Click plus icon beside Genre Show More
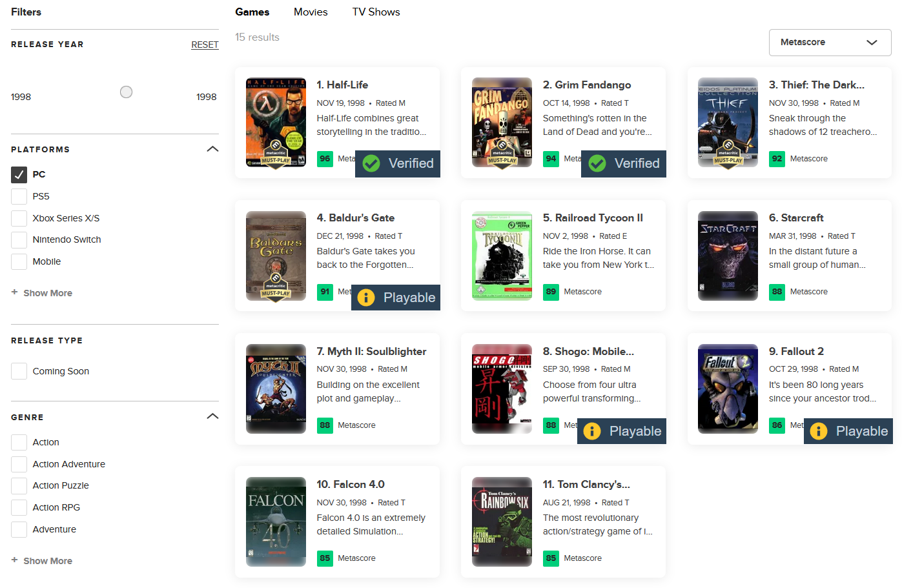Screen dimensions: 902x588 click(x=14, y=560)
